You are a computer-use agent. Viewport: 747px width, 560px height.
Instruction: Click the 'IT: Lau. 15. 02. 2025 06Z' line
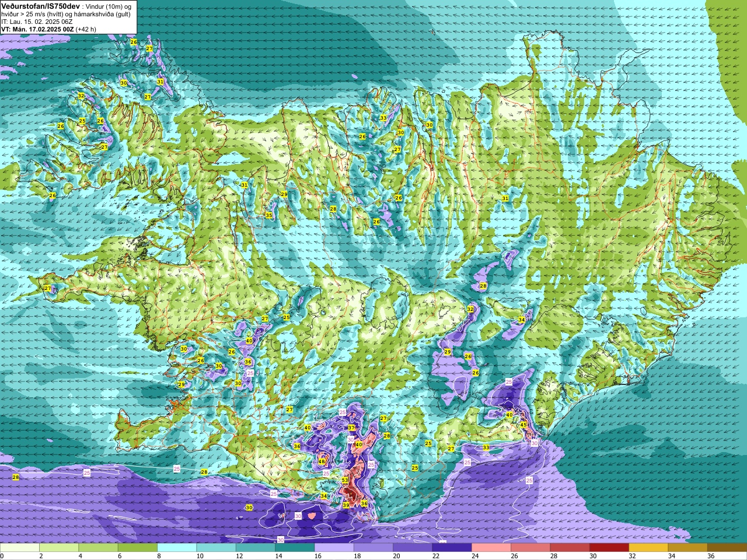click(x=37, y=22)
